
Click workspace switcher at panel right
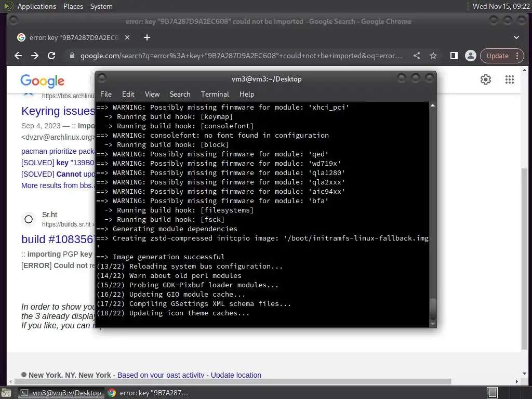coord(492,393)
